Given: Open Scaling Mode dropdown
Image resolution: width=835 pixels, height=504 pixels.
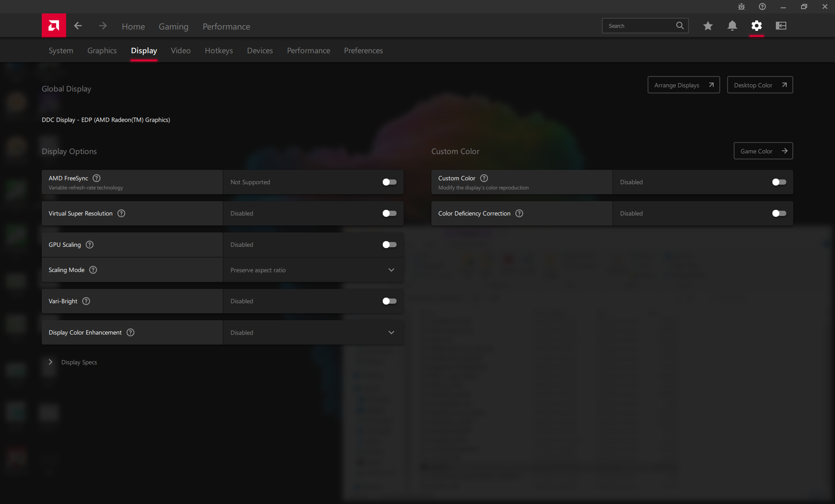Looking at the screenshot, I should tap(313, 270).
